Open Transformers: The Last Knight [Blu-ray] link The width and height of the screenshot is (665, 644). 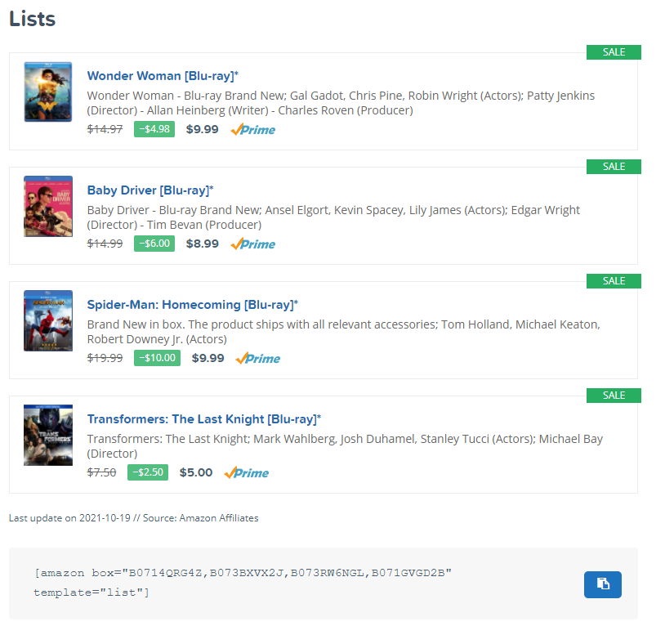(x=204, y=419)
